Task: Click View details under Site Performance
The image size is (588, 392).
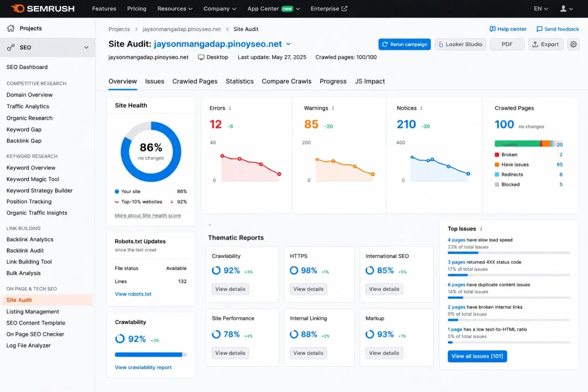Action: tap(230, 353)
